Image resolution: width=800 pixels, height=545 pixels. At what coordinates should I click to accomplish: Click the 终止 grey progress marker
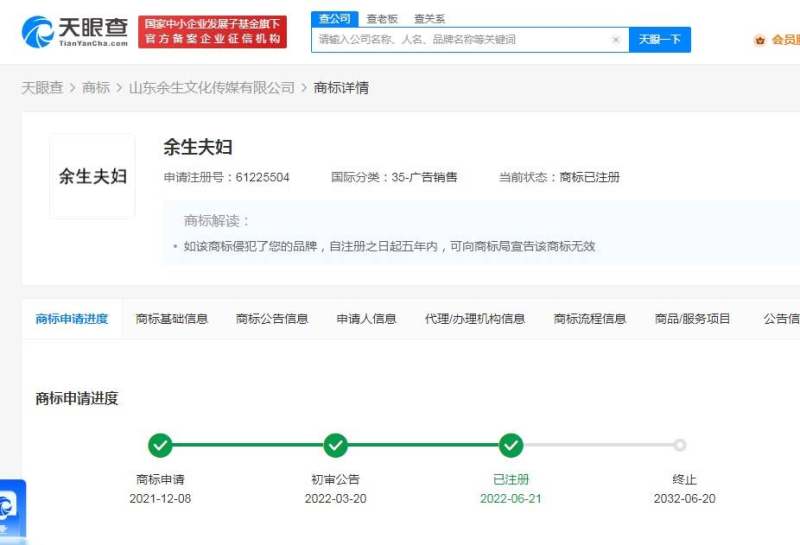pos(680,445)
